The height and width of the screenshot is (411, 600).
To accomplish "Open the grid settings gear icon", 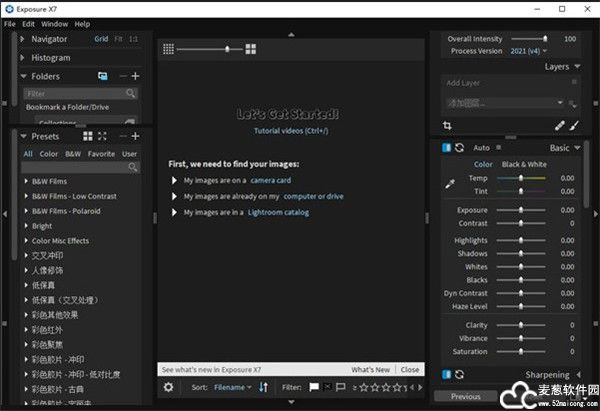I will (168, 387).
